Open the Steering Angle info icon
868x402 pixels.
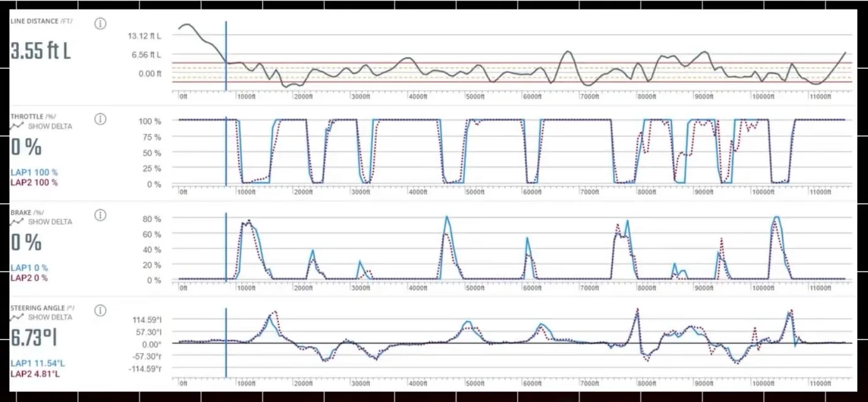100,310
